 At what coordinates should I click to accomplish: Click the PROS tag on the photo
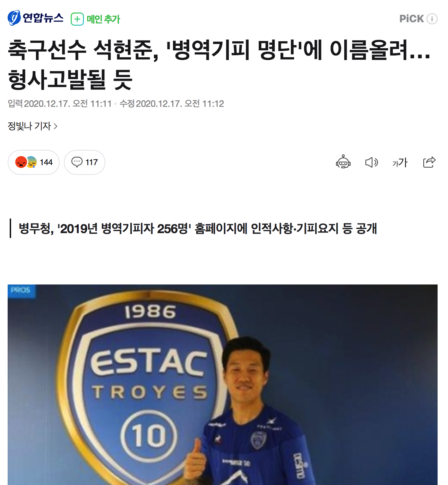coord(21,290)
